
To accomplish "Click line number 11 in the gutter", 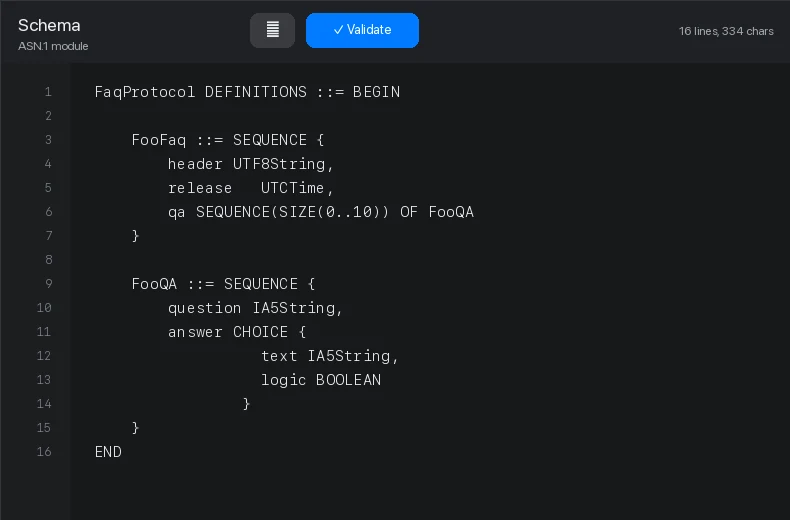I will (x=44, y=332).
